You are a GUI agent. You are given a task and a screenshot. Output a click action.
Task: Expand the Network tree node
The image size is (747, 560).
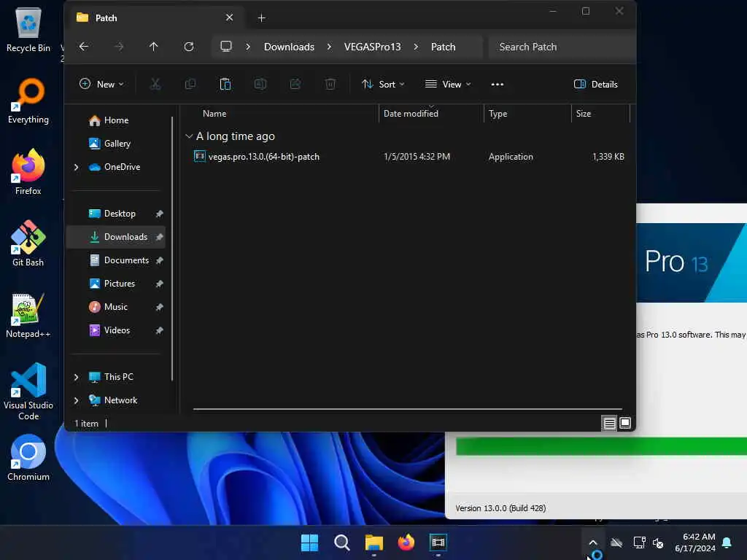pos(76,400)
